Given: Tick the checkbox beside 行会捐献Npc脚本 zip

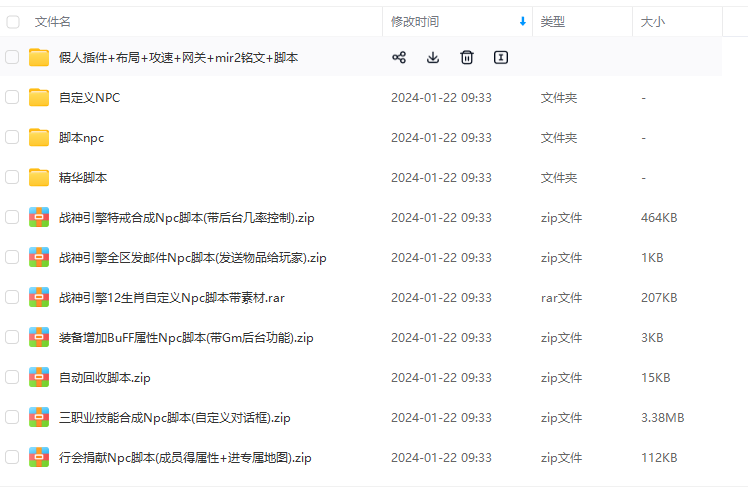Looking at the screenshot, I should tap(12, 458).
